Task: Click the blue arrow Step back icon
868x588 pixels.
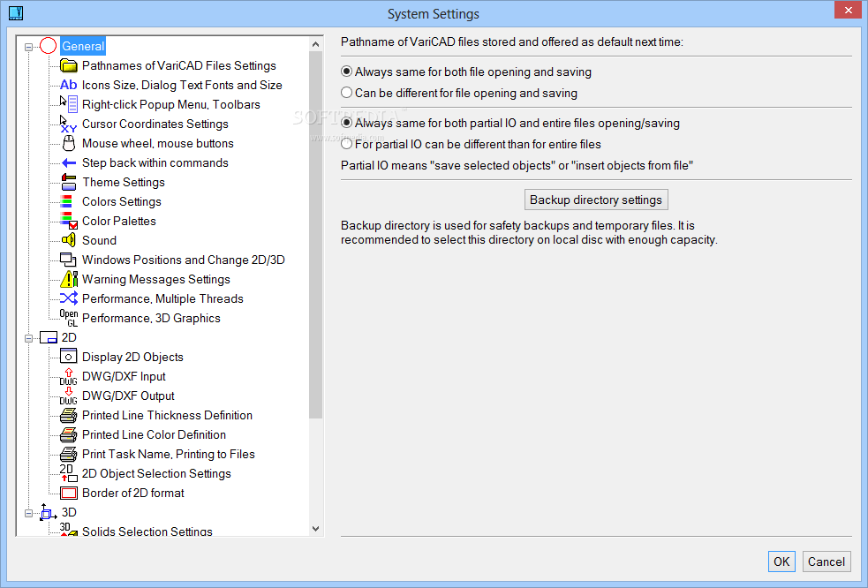Action: point(69,162)
